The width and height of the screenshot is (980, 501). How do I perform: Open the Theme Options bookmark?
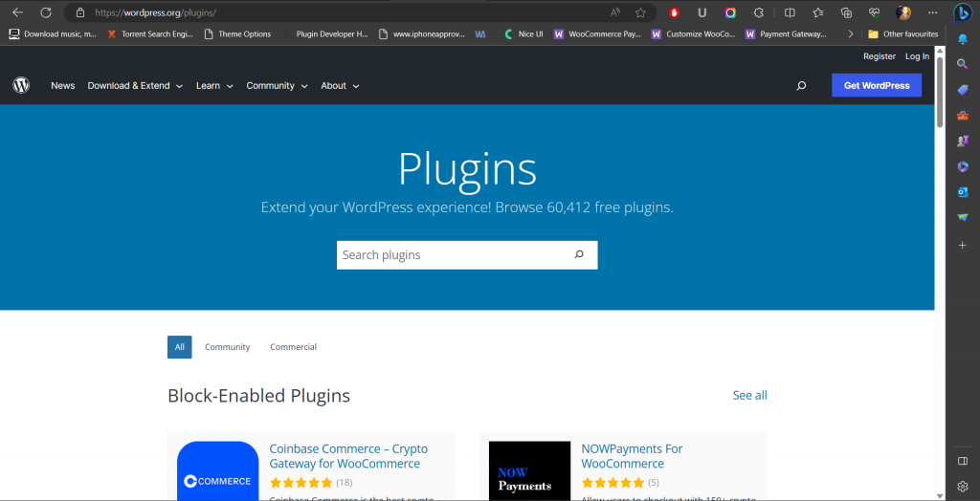237,34
